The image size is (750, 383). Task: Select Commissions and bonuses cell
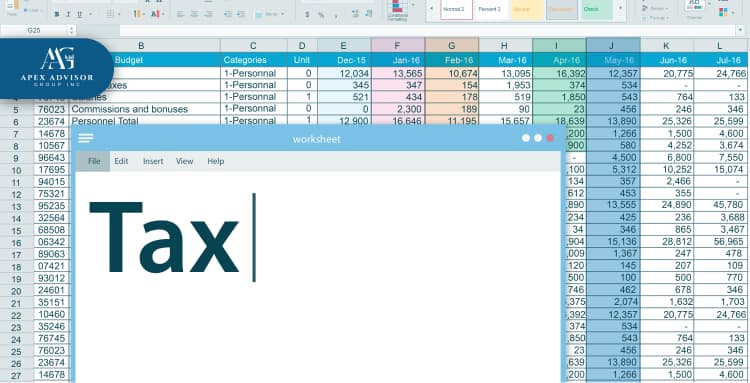pos(145,109)
